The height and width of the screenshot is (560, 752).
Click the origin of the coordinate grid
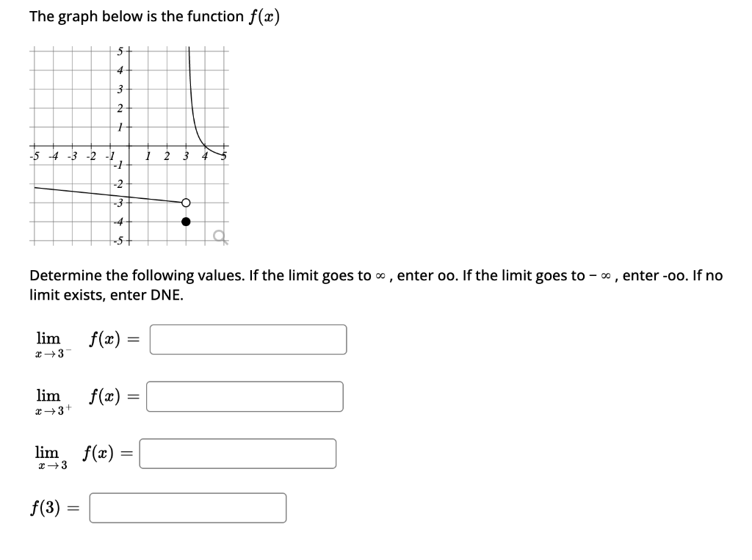128,147
